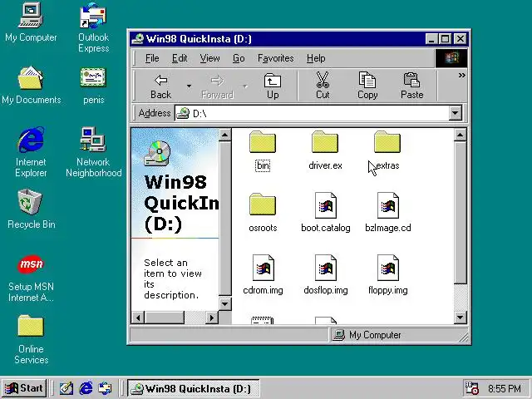Select the extras folder
Viewport: 532px width, 399px height.
[387, 151]
